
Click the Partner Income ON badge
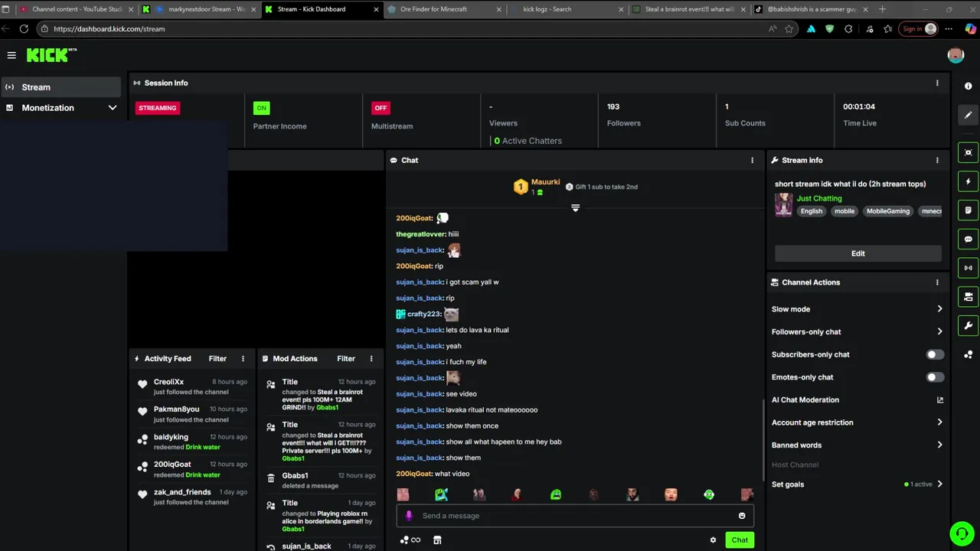click(262, 108)
